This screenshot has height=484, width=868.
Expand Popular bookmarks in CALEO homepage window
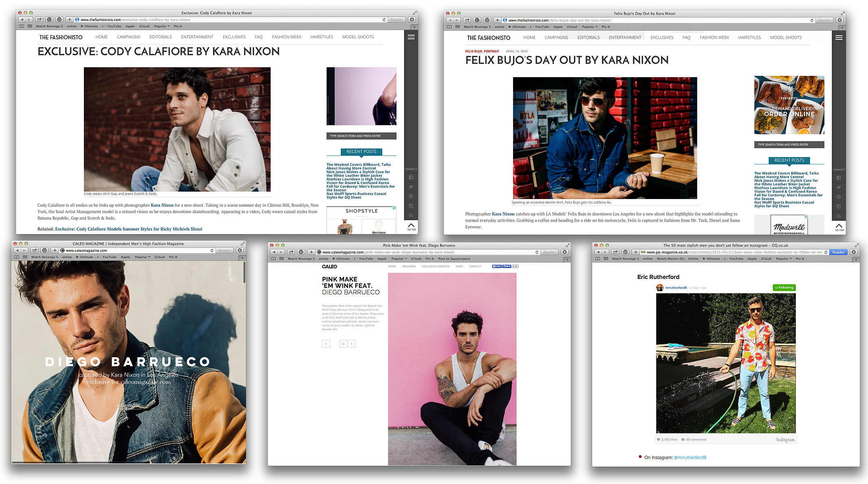tap(142, 257)
